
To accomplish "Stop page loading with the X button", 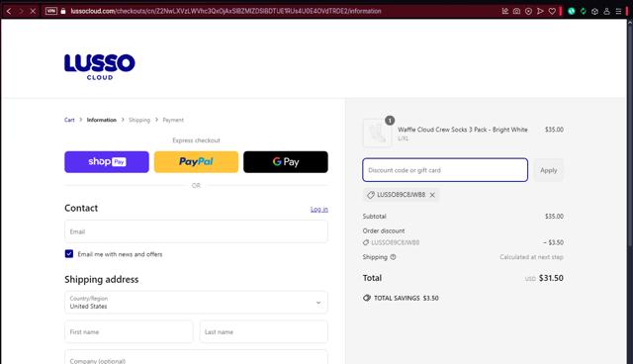I will click(x=33, y=11).
